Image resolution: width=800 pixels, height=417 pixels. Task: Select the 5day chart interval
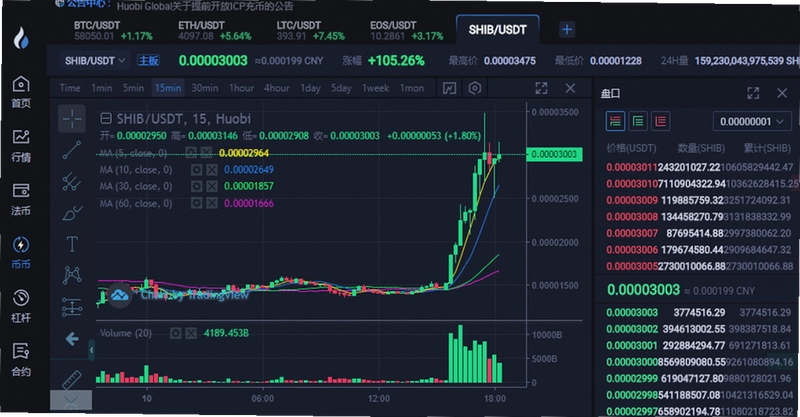(341, 88)
